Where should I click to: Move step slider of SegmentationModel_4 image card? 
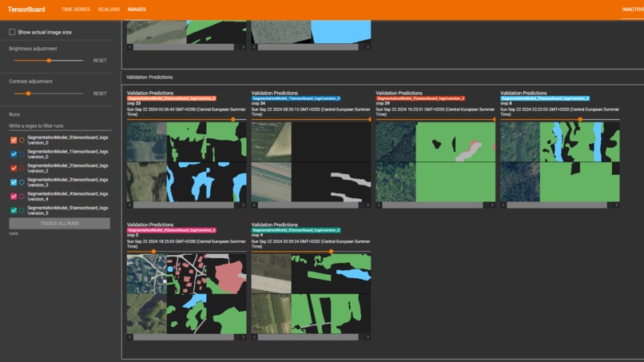(153, 251)
